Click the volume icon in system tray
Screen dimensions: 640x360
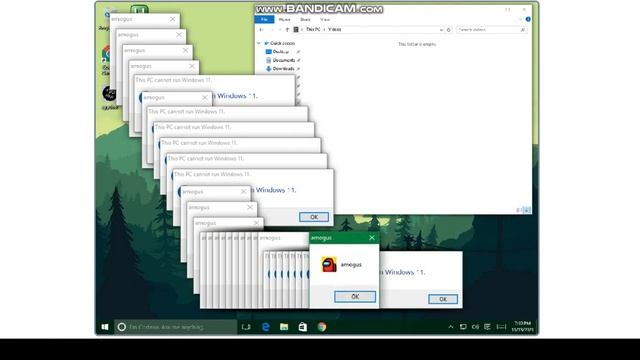pos(475,327)
